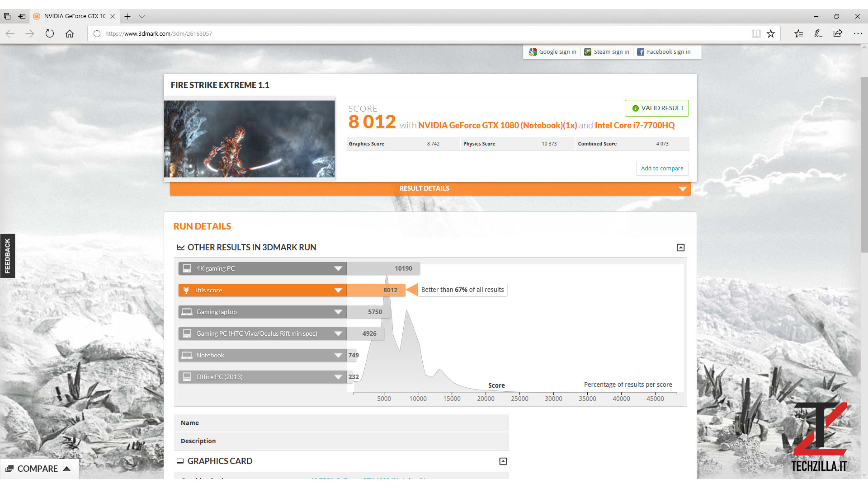Screen dimensions: 868x488
Task: Click Add to compare button
Action: pos(662,168)
